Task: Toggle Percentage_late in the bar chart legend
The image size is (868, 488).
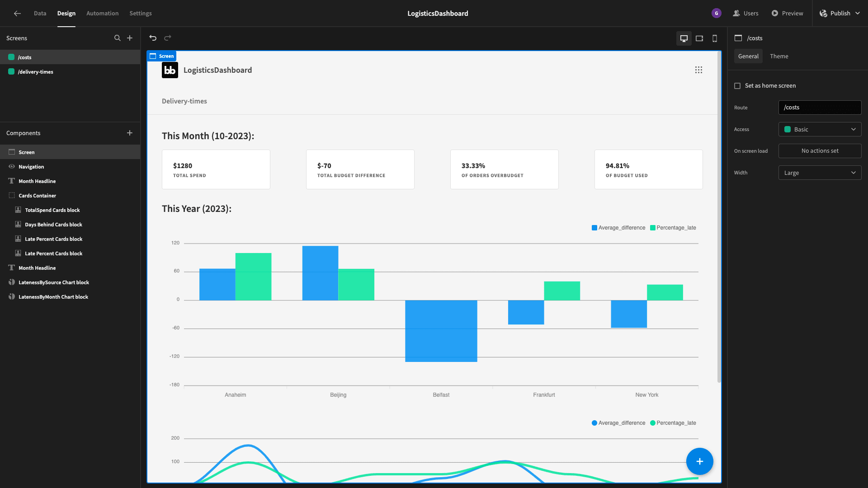Action: [x=673, y=228]
